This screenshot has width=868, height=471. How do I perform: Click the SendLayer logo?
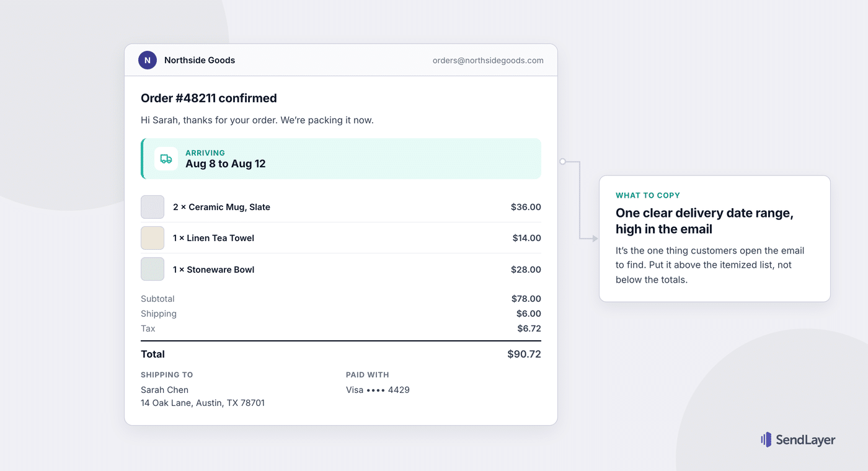798,440
